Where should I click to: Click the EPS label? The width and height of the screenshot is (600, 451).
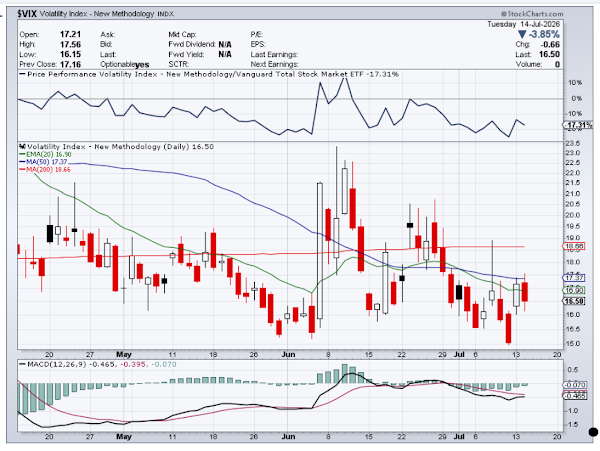point(258,44)
